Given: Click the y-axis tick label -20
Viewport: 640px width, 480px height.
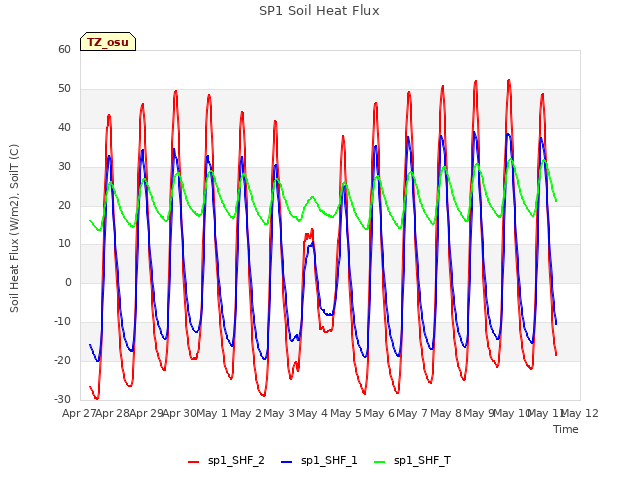Looking at the screenshot, I should click(x=62, y=360).
